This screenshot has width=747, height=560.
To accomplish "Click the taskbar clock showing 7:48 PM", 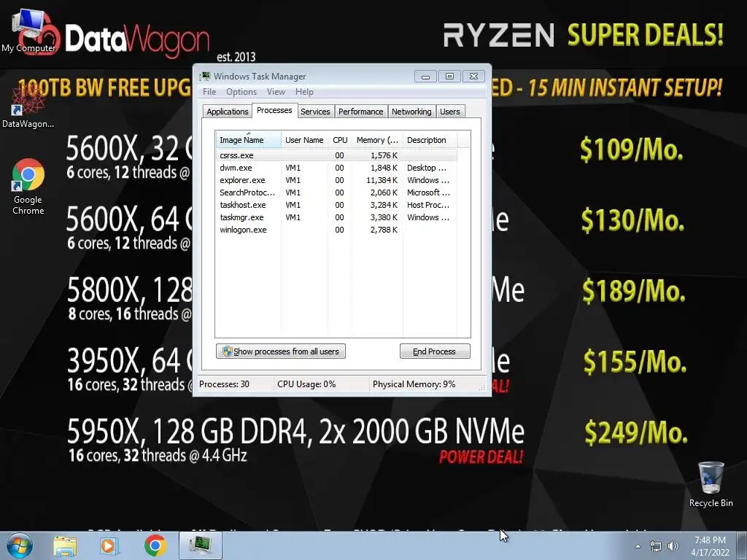I will (x=710, y=546).
